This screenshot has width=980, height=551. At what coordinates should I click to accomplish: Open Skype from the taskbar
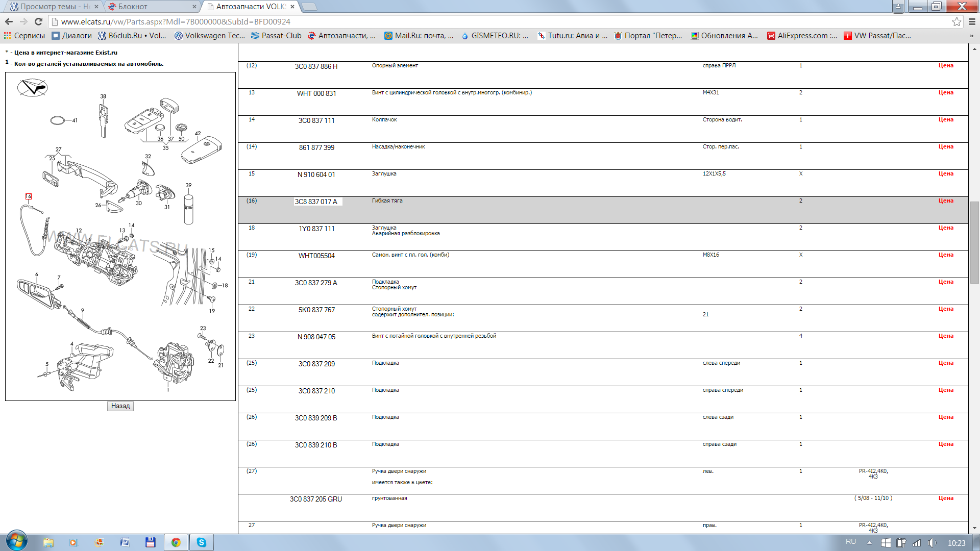[202, 542]
